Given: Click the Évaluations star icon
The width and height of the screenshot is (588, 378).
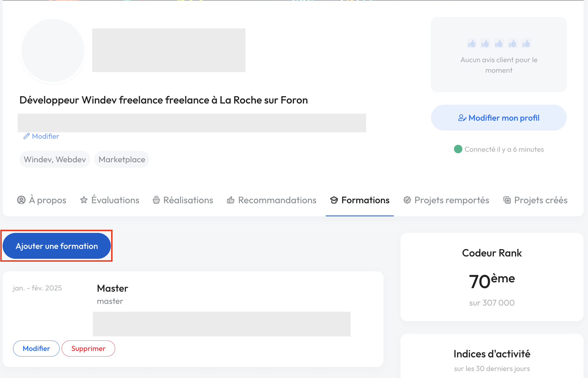Looking at the screenshot, I should pos(84,200).
